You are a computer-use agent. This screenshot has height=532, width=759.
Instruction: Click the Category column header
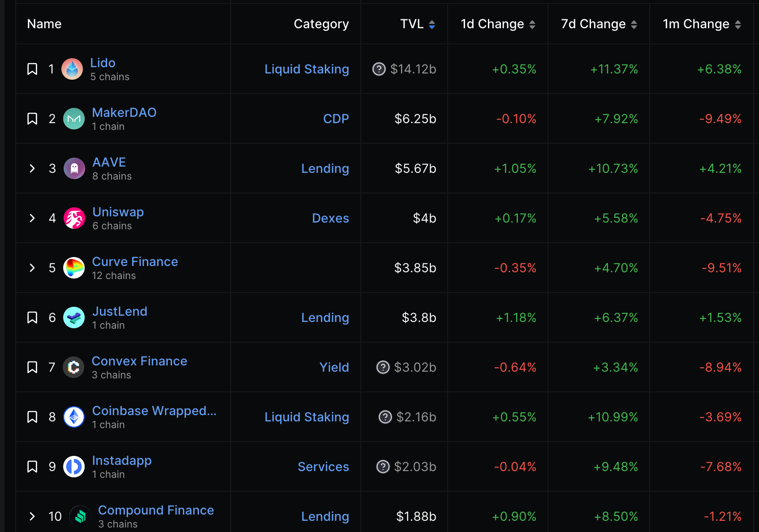tap(321, 24)
